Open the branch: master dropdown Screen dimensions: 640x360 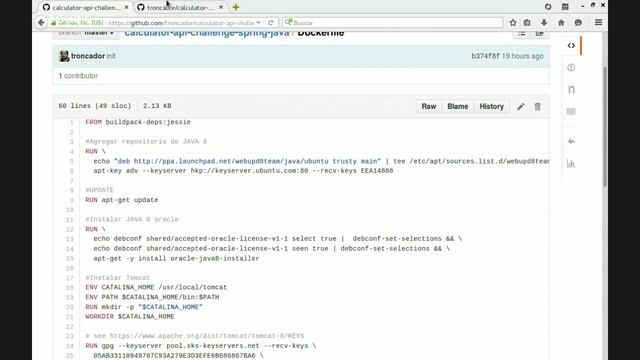pos(86,33)
